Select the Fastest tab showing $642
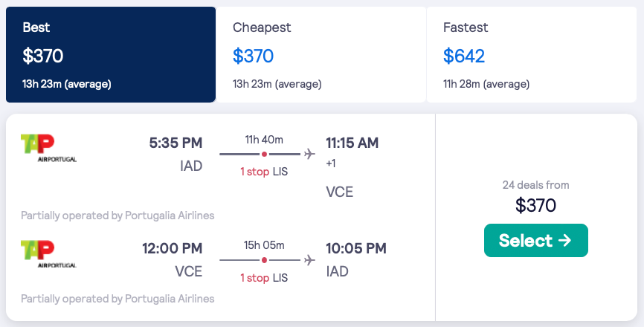The height and width of the screenshot is (327, 644). 531,55
